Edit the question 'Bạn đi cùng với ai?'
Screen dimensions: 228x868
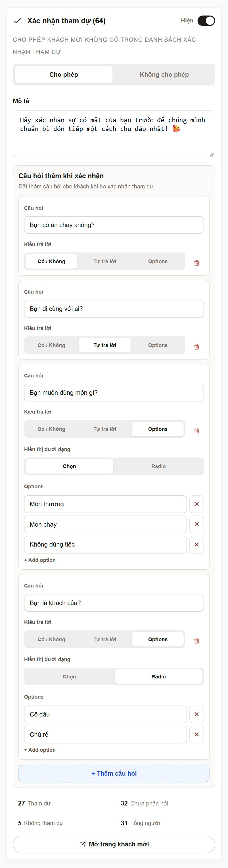tap(114, 309)
